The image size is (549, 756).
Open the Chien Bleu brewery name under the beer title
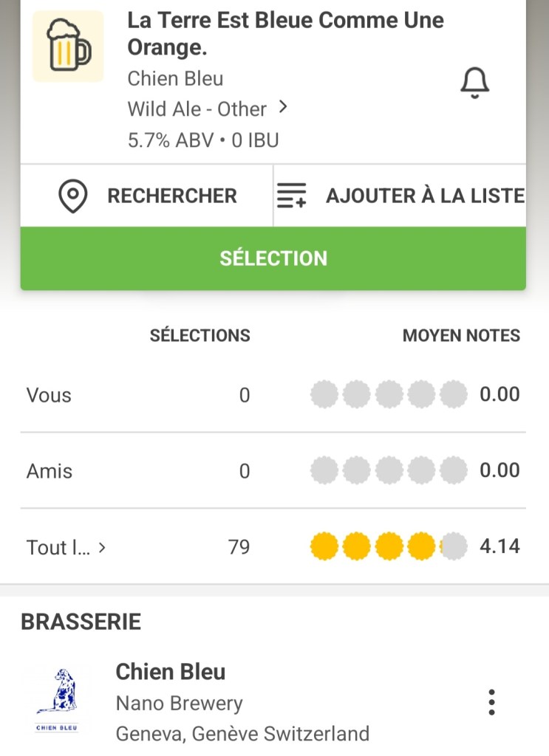coord(175,78)
